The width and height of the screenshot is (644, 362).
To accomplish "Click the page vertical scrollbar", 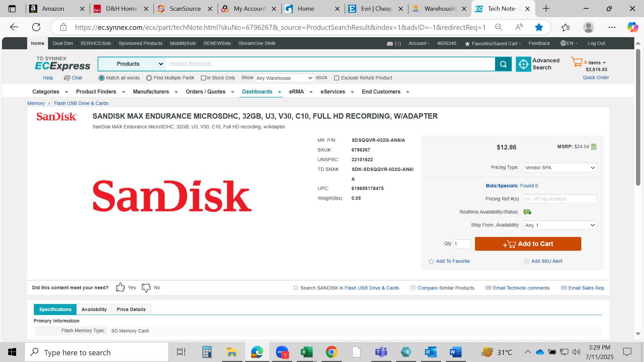I will 638,117.
